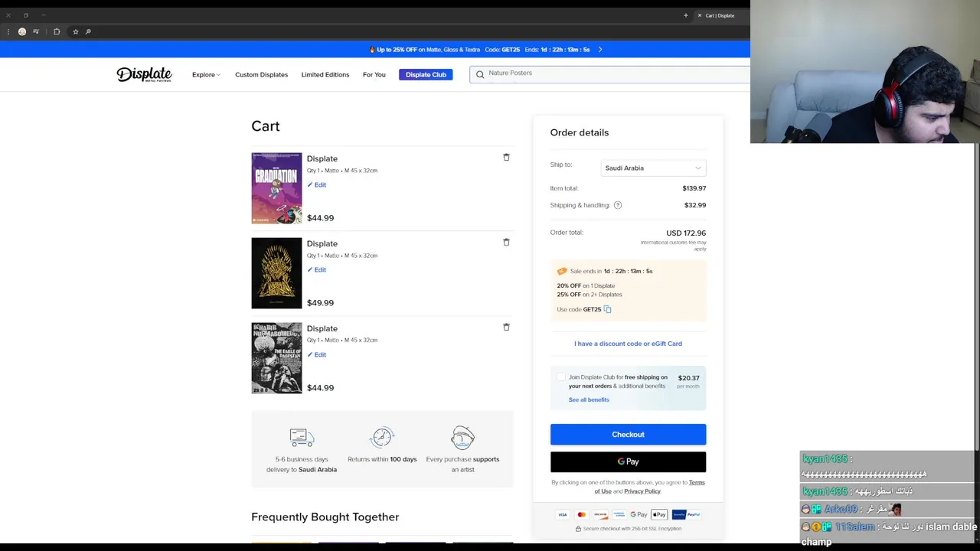
Task: Click the sale tag icon
Action: (562, 271)
